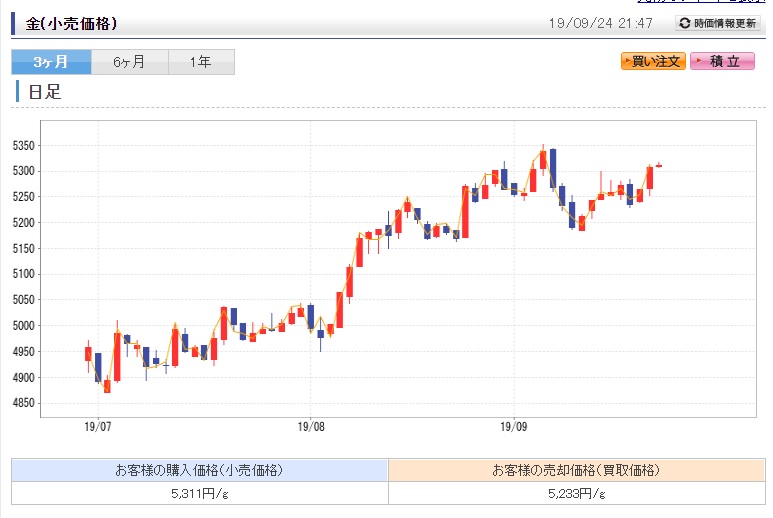Click the 日足 chart label
This screenshot has width=773, height=518.
click(45, 92)
